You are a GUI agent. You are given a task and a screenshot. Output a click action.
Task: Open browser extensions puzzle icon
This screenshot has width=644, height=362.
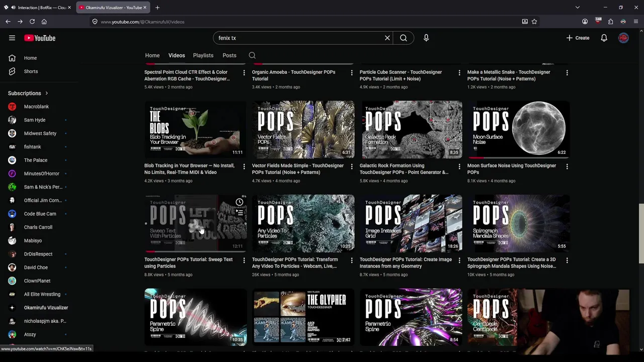(610, 22)
